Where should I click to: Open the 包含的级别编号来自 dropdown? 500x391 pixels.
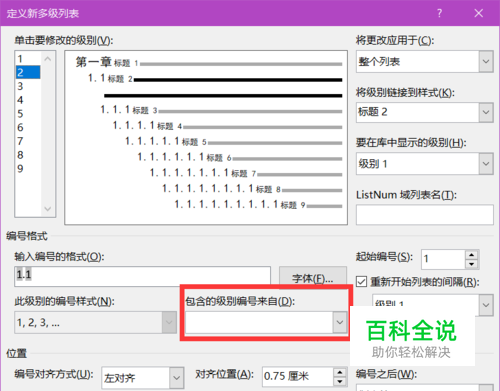(266, 322)
